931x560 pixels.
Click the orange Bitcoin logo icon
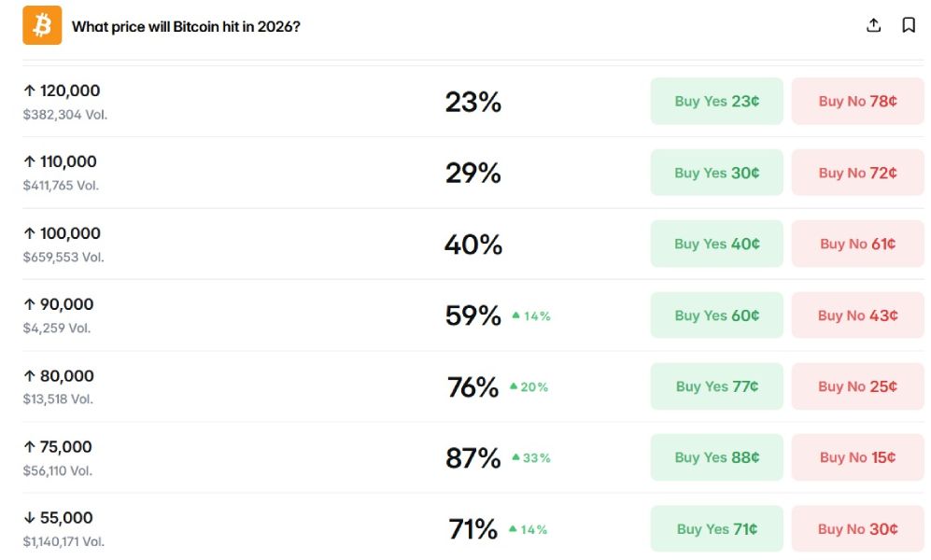(x=42, y=25)
